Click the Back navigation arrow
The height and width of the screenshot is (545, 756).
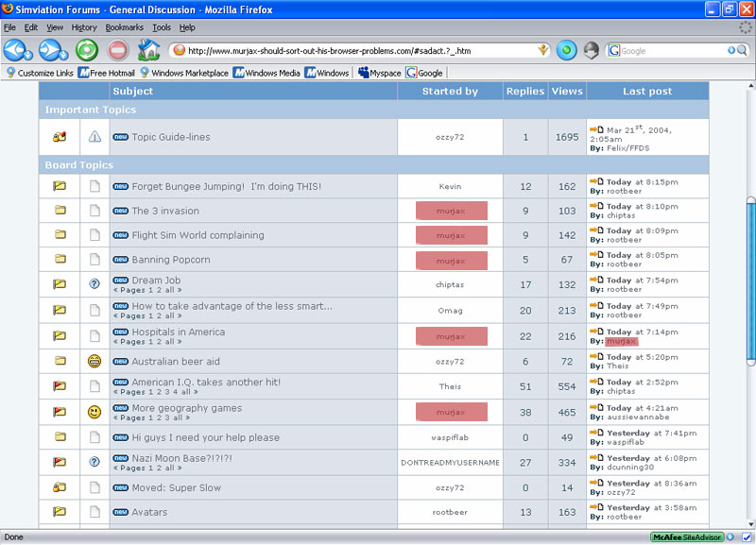(14, 50)
